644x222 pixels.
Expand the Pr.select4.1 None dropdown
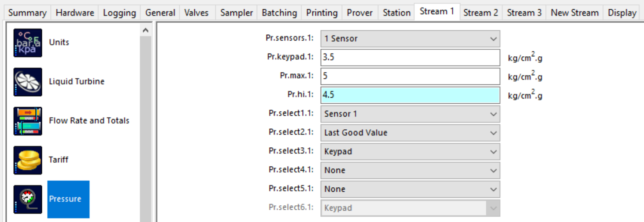click(410, 171)
